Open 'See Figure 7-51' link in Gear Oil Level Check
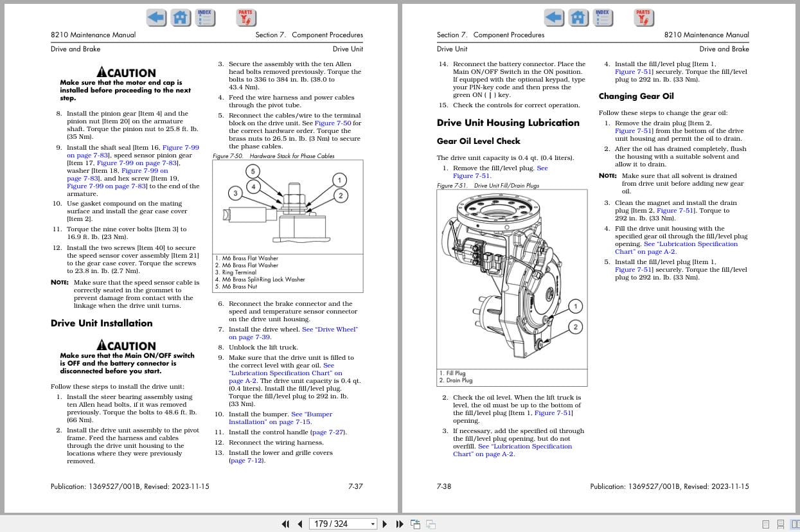 pos(501,172)
